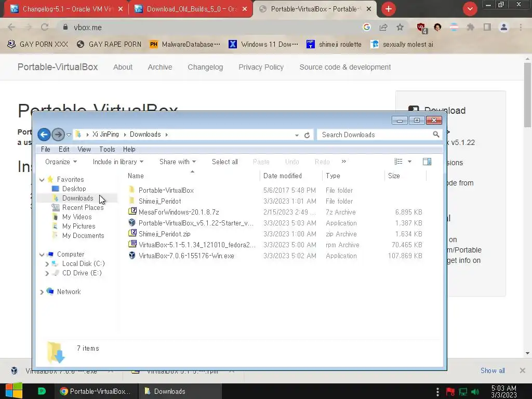Open My Documents in sidebar

(83, 235)
